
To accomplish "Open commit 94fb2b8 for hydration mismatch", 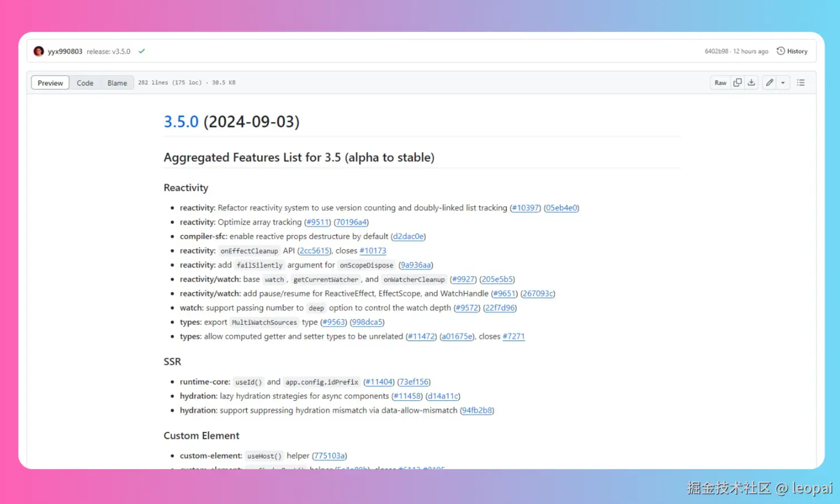I will click(x=477, y=410).
